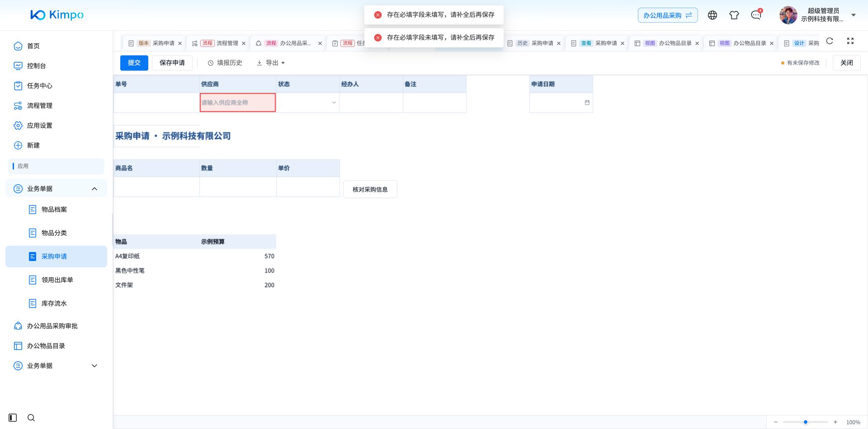
Task: Open 任务中心 in the sidebar
Action: point(57,86)
